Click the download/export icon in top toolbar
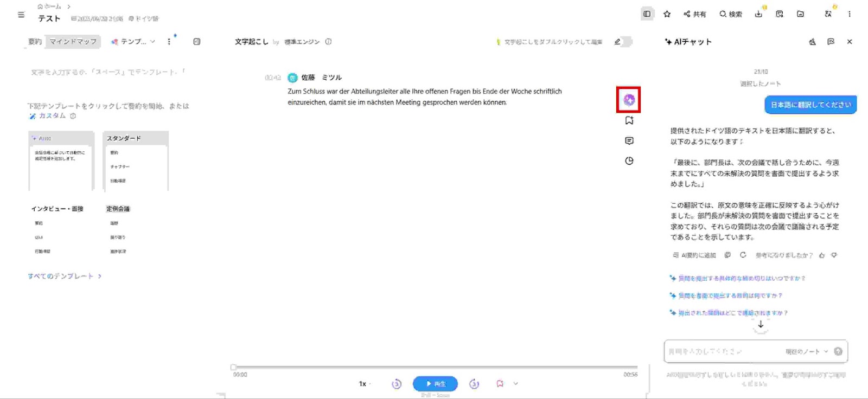868x399 pixels. pyautogui.click(x=758, y=14)
